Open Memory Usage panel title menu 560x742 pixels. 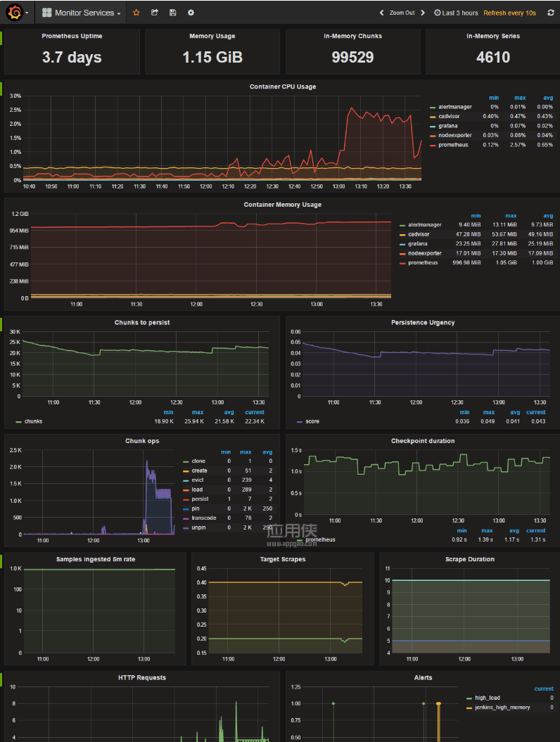tap(212, 36)
